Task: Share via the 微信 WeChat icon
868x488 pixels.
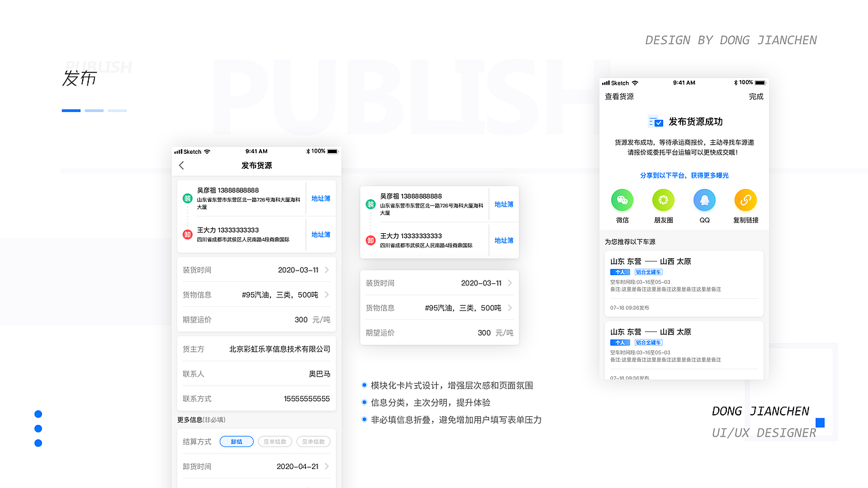Action: tap(622, 200)
